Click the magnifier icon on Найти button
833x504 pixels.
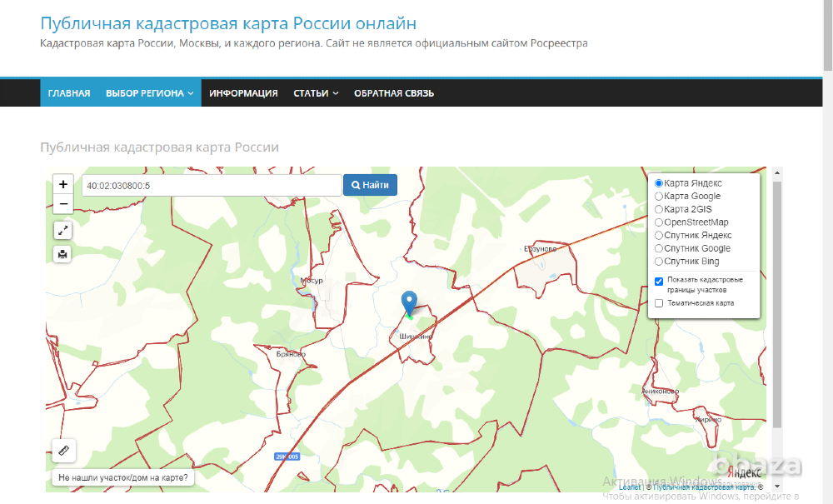tap(357, 184)
